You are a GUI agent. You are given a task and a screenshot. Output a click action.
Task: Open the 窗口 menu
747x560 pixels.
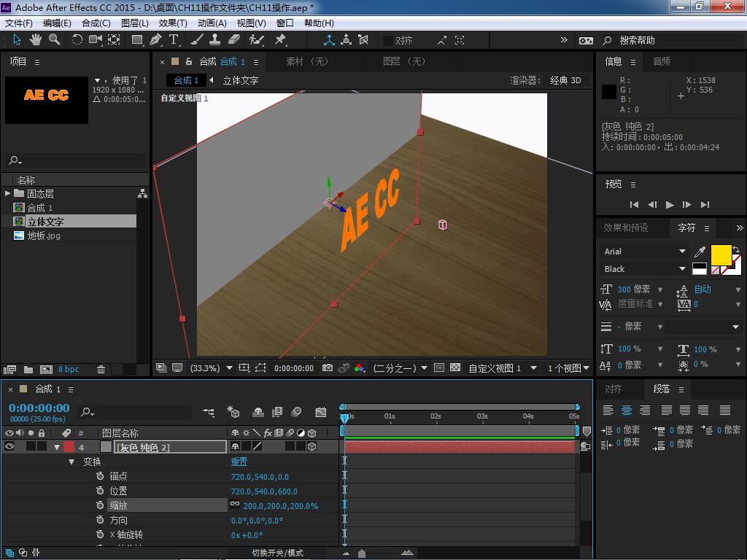tap(285, 23)
